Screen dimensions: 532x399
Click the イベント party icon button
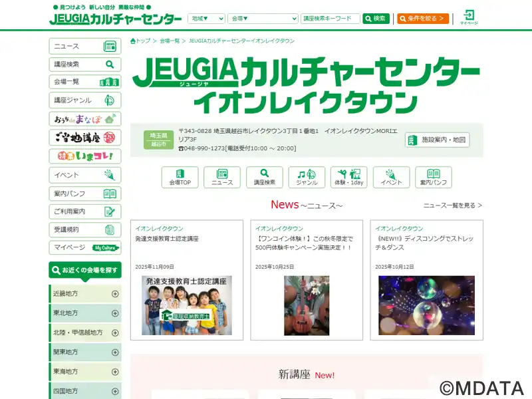click(x=391, y=177)
